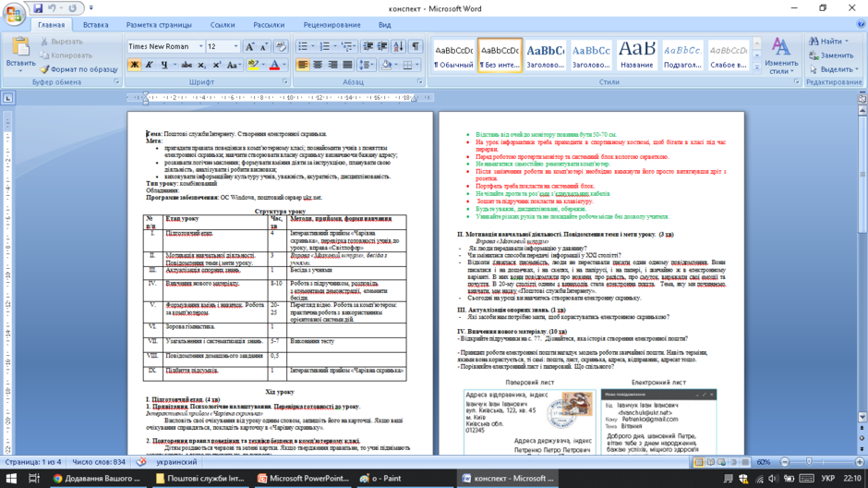The width and height of the screenshot is (868, 488).
Task: Toggle strikethrough (abc) formatting
Action: (187, 66)
